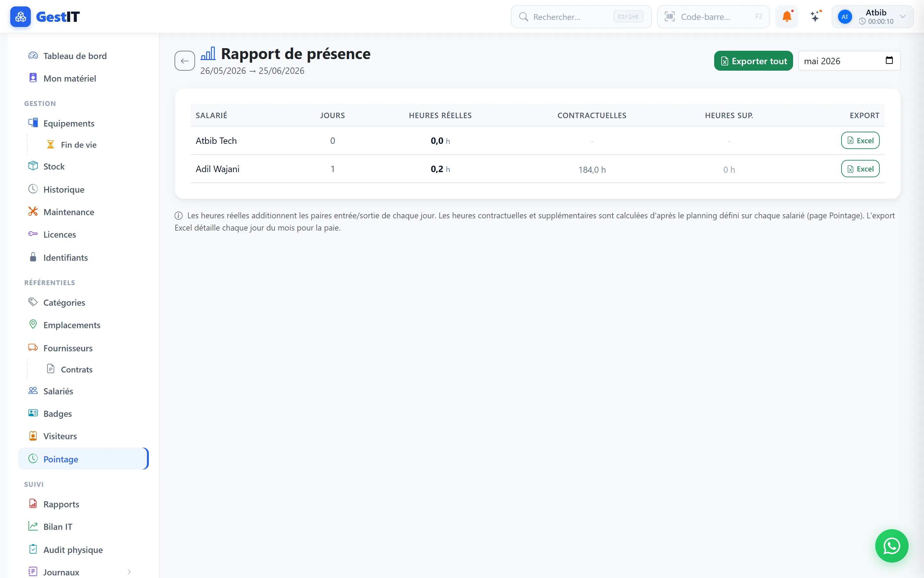Open Catégories referential
Viewport: 924px width, 578px height.
click(83, 302)
